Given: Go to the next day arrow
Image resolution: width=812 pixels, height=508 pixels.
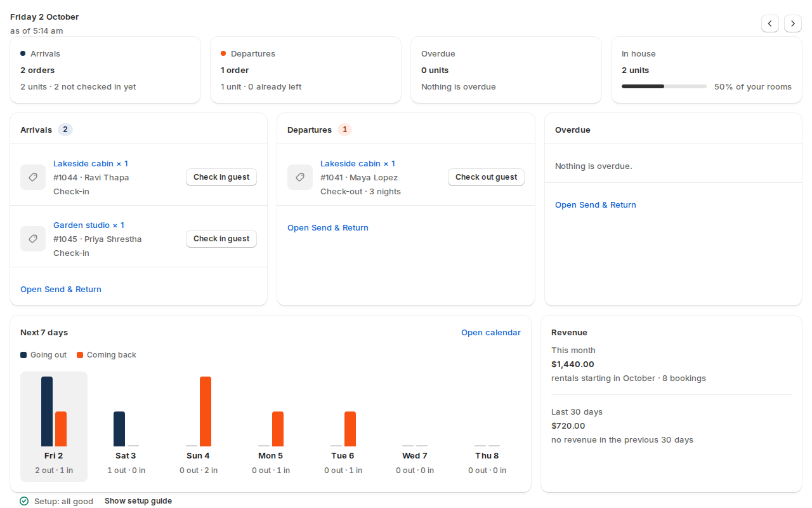Looking at the screenshot, I should [x=793, y=23].
